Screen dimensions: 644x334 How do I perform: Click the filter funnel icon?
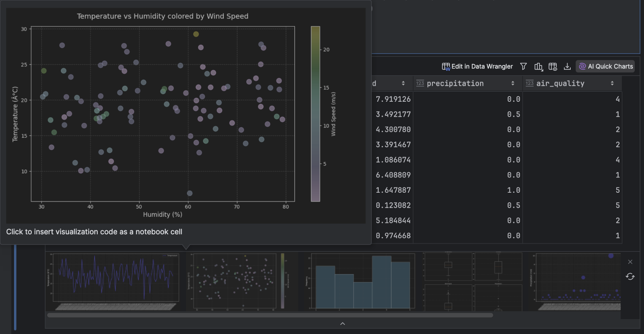523,66
